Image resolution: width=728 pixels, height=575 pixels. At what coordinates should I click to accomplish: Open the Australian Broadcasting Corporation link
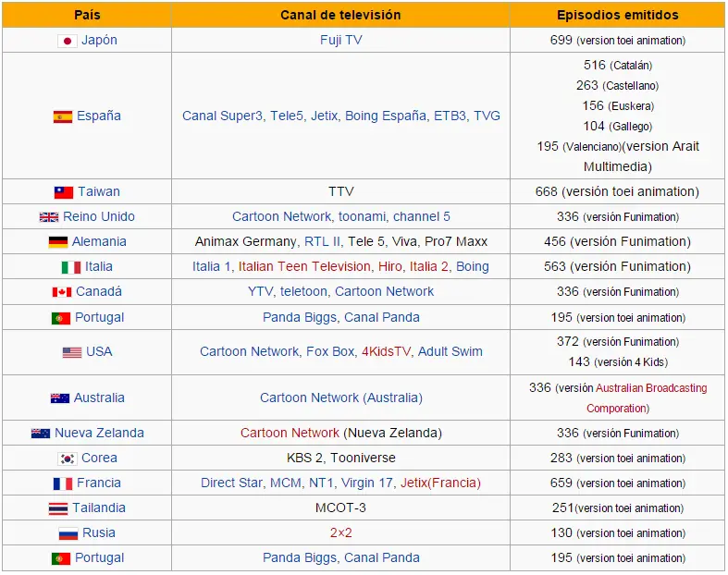point(647,398)
